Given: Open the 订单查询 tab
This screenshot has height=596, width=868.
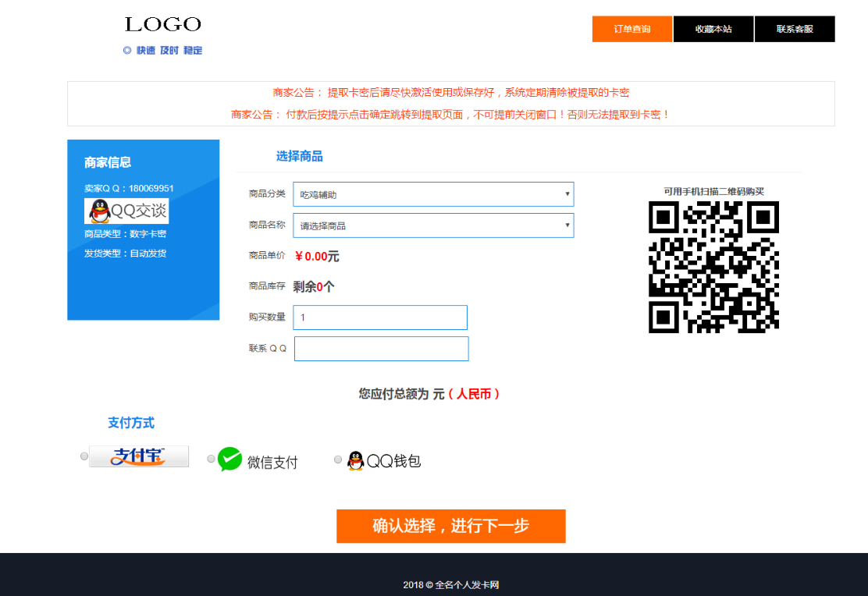Looking at the screenshot, I should [x=632, y=29].
